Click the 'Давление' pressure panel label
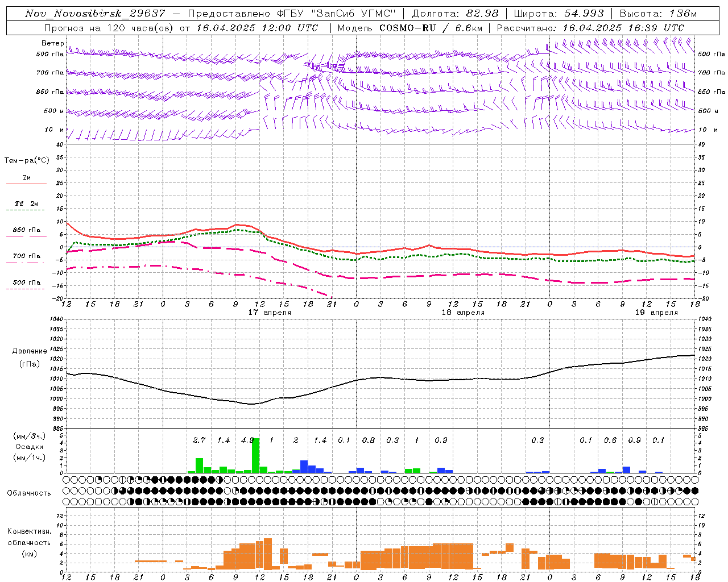728x582 pixels. point(30,351)
